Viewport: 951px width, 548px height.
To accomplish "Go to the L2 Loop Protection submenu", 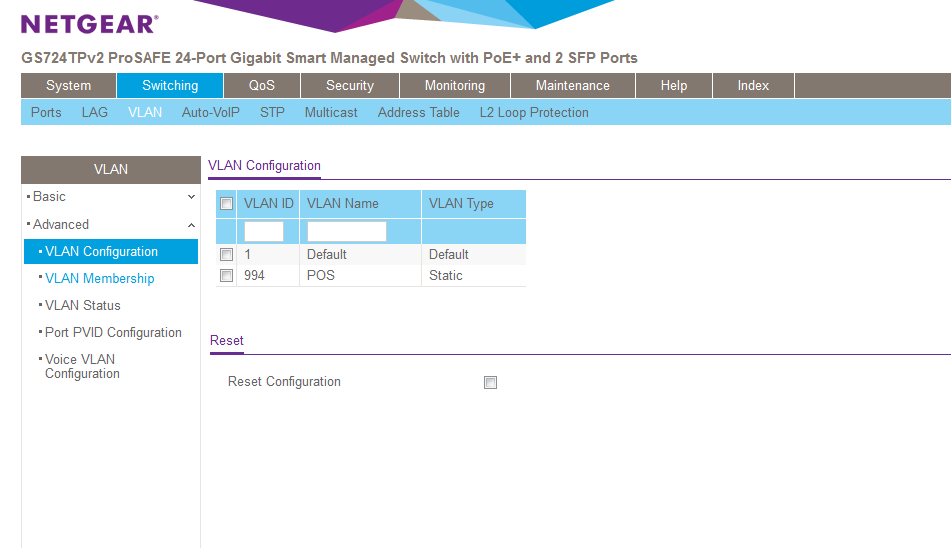I will click(x=534, y=113).
